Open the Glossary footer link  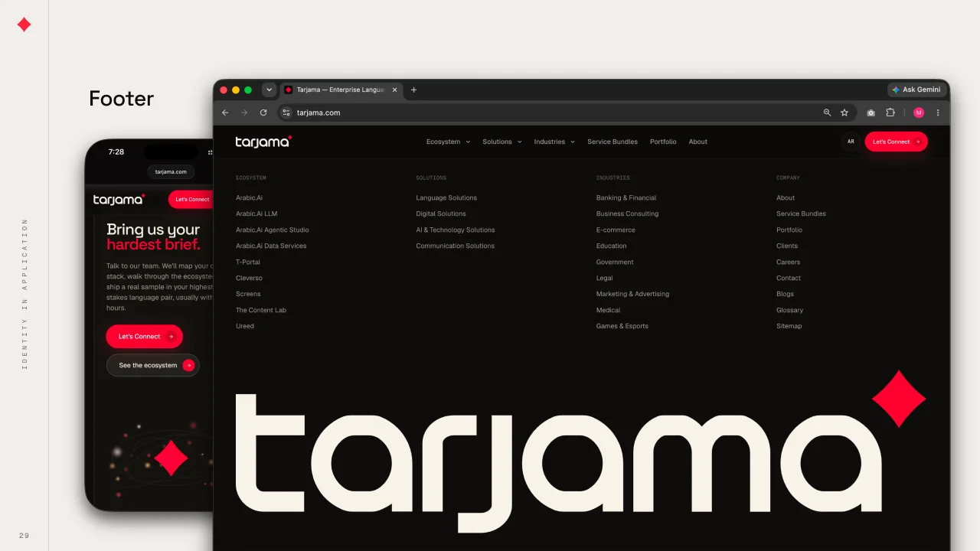point(789,310)
